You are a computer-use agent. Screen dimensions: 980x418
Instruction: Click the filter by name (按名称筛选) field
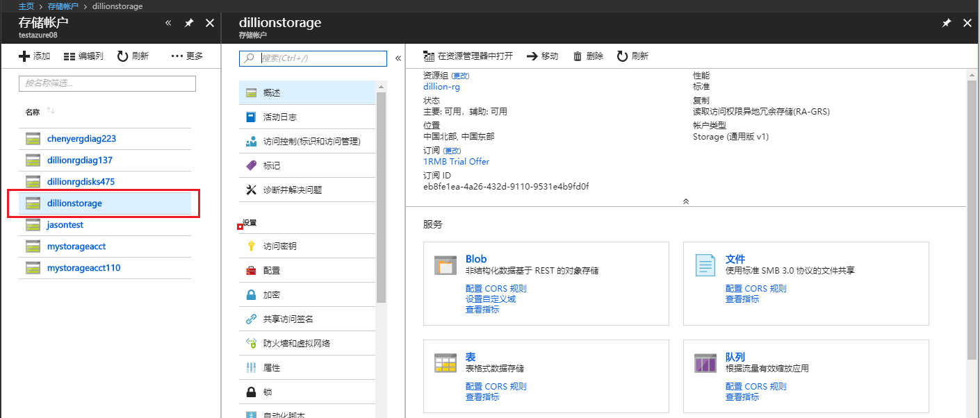[x=107, y=83]
